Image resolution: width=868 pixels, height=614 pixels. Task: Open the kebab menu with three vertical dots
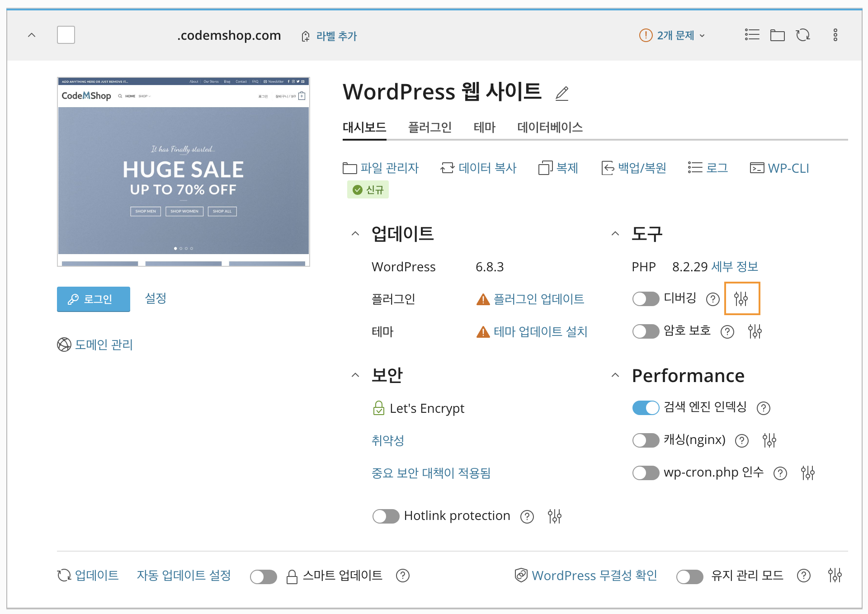835,35
